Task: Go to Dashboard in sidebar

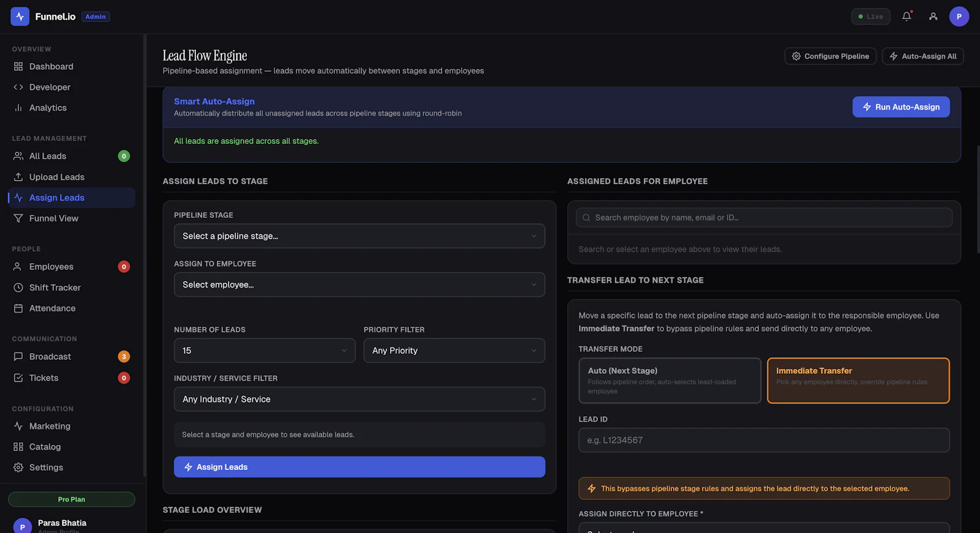Action: click(x=72, y=67)
